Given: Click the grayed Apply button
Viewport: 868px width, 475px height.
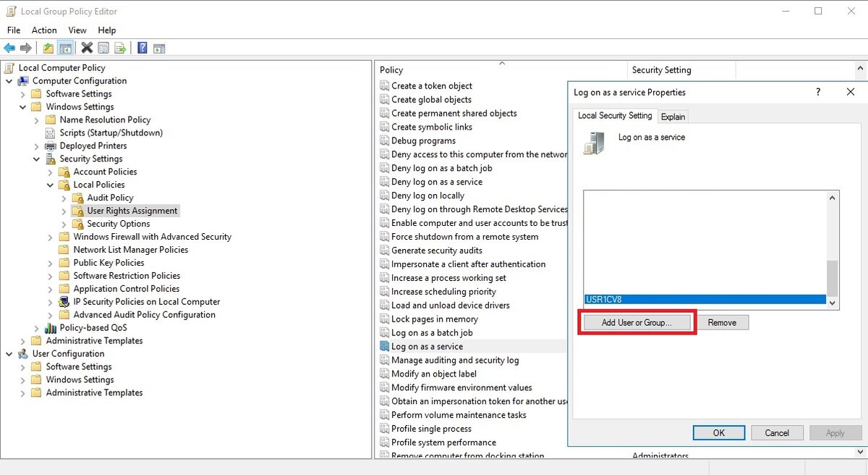Looking at the screenshot, I should [835, 433].
